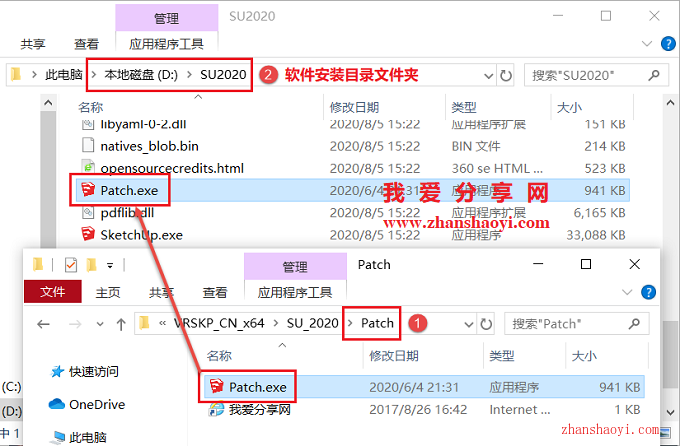Viewport: 680px width, 446px height.
Task: Click SU2020 breadcrumb segment
Action: [x=223, y=75]
